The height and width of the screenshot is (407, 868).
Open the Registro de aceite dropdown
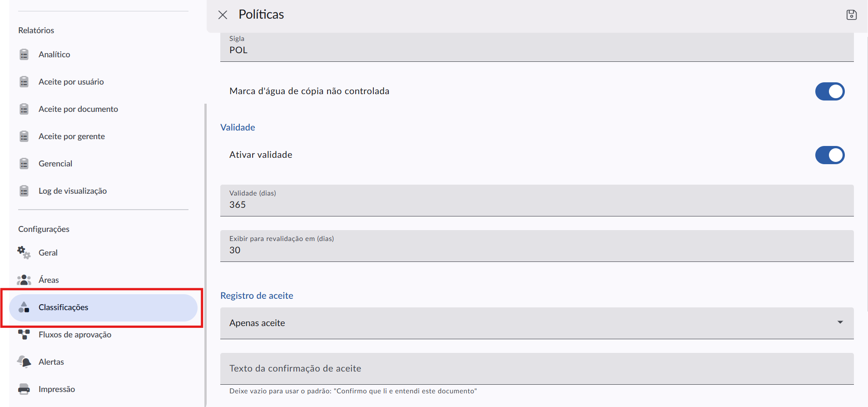[537, 323]
